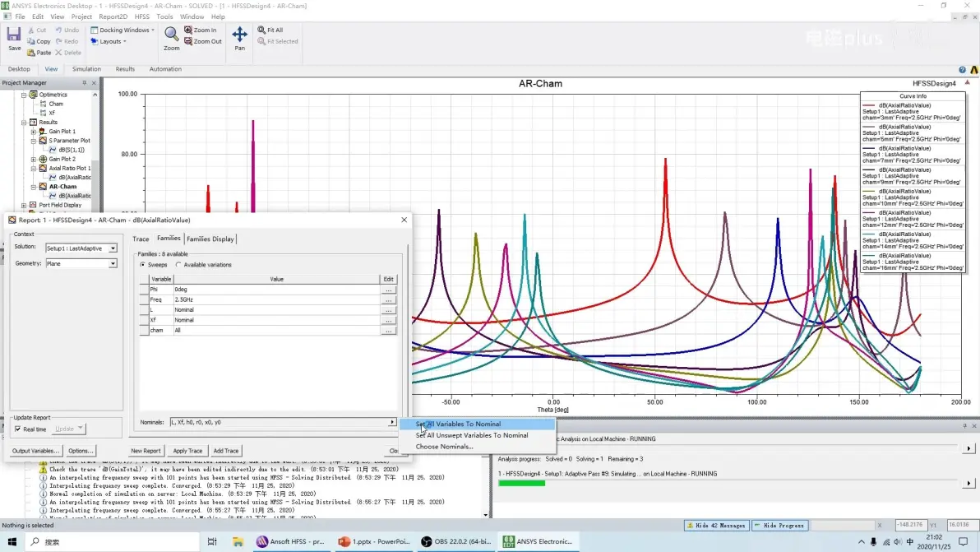This screenshot has height=552, width=980.
Task: Click the New Report button
Action: point(146,451)
